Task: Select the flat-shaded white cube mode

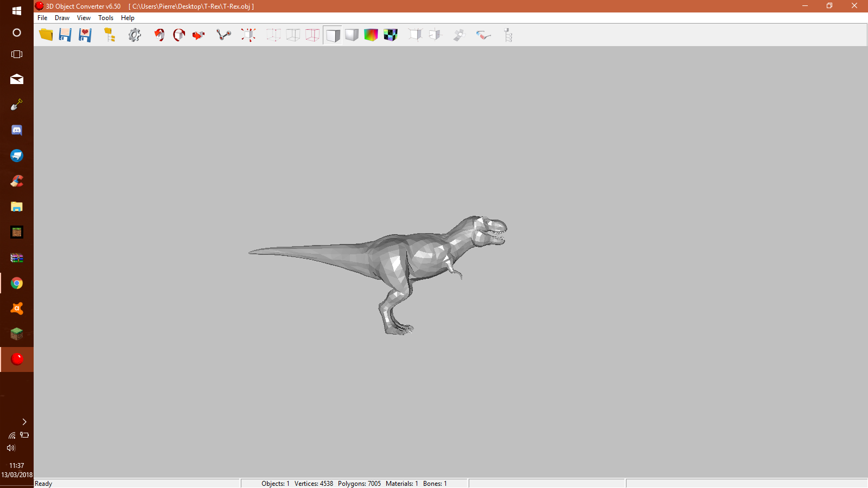Action: tap(333, 35)
